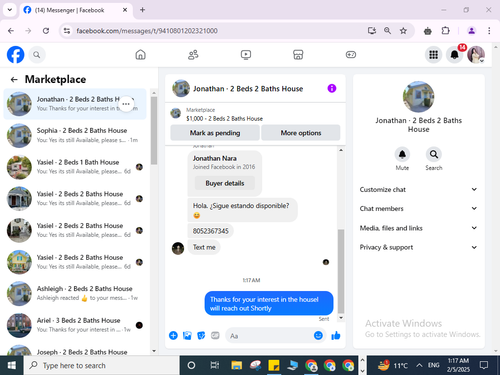
Task: Open Joseph - 2 Beds 2 Baths House chat
Action: click(75, 349)
